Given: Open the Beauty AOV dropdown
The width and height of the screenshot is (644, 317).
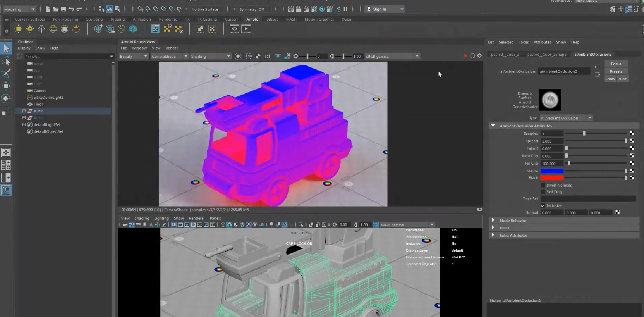Looking at the screenshot, I should [134, 56].
